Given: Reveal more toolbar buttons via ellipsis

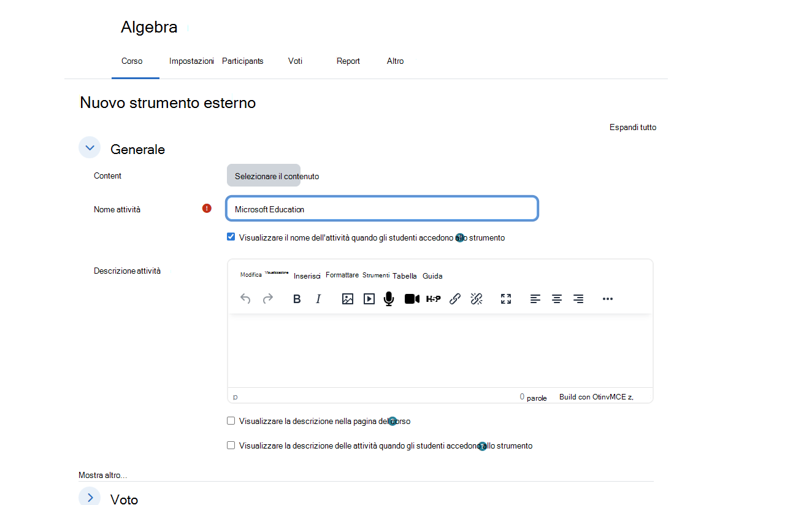Looking at the screenshot, I should click(608, 299).
